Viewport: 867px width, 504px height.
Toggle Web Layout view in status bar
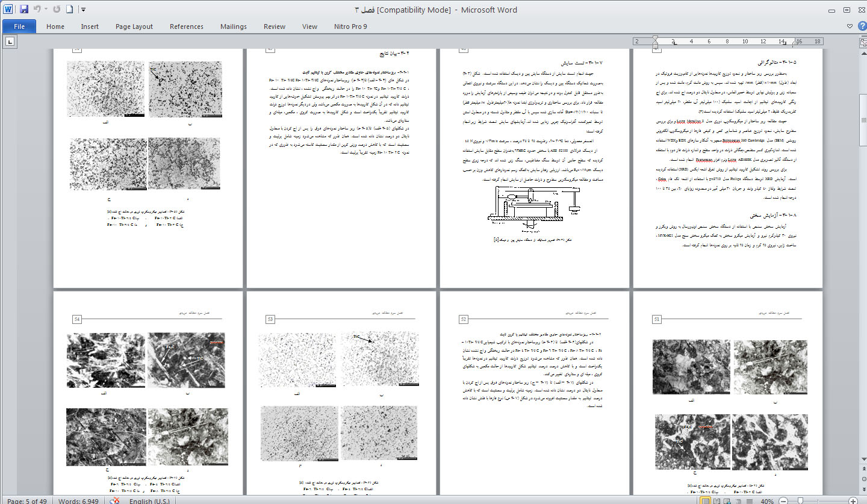click(x=727, y=500)
